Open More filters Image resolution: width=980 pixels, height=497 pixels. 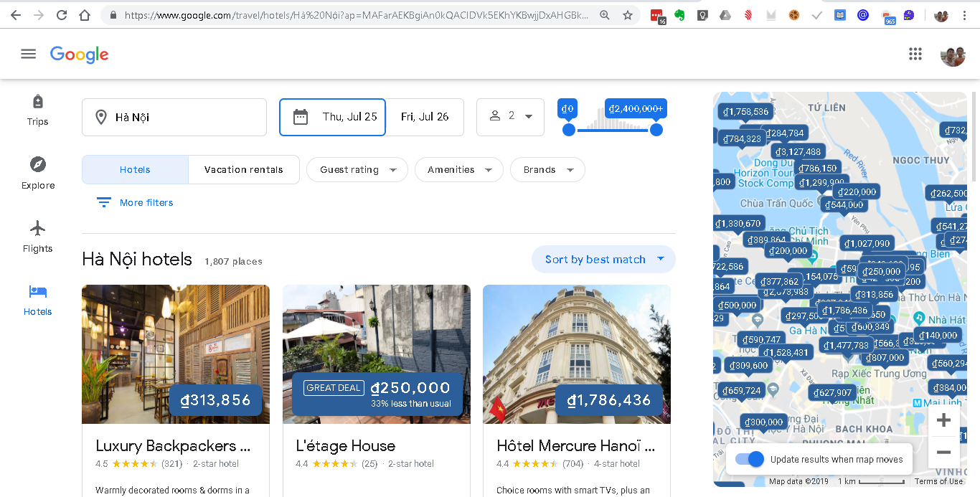click(135, 203)
